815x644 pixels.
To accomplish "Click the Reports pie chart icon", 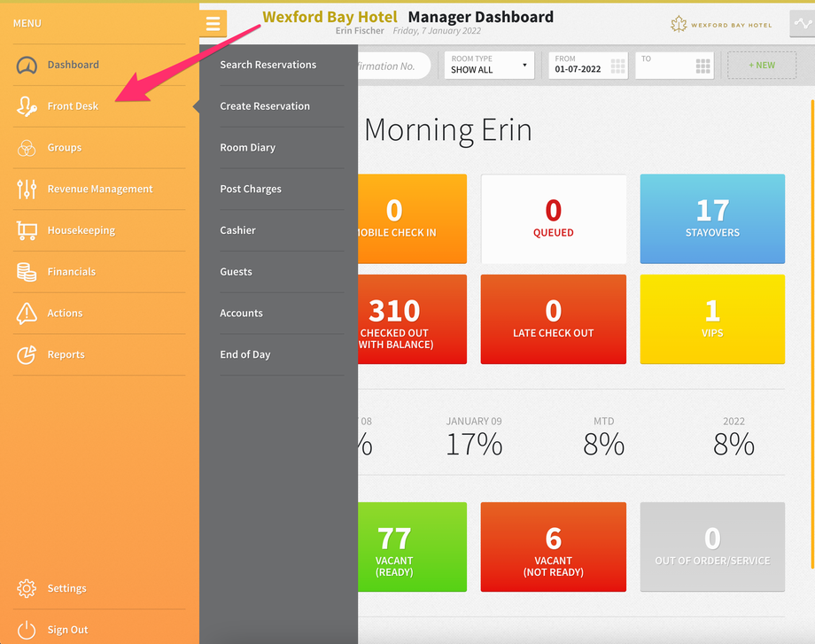I will pyautogui.click(x=27, y=354).
